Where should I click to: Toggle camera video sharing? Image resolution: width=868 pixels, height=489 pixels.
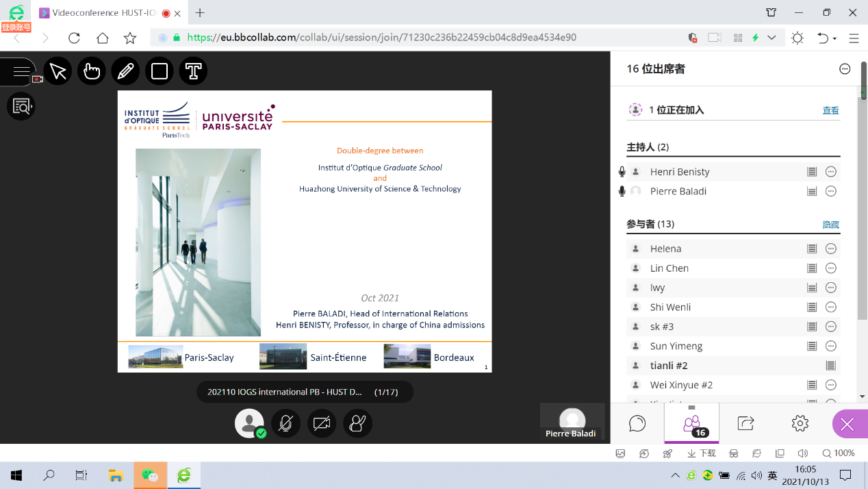[322, 423]
